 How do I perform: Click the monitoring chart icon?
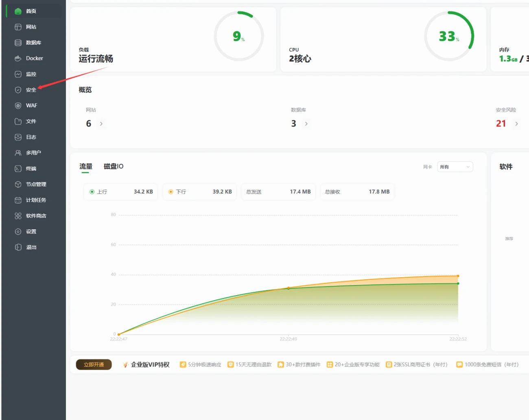click(x=18, y=74)
